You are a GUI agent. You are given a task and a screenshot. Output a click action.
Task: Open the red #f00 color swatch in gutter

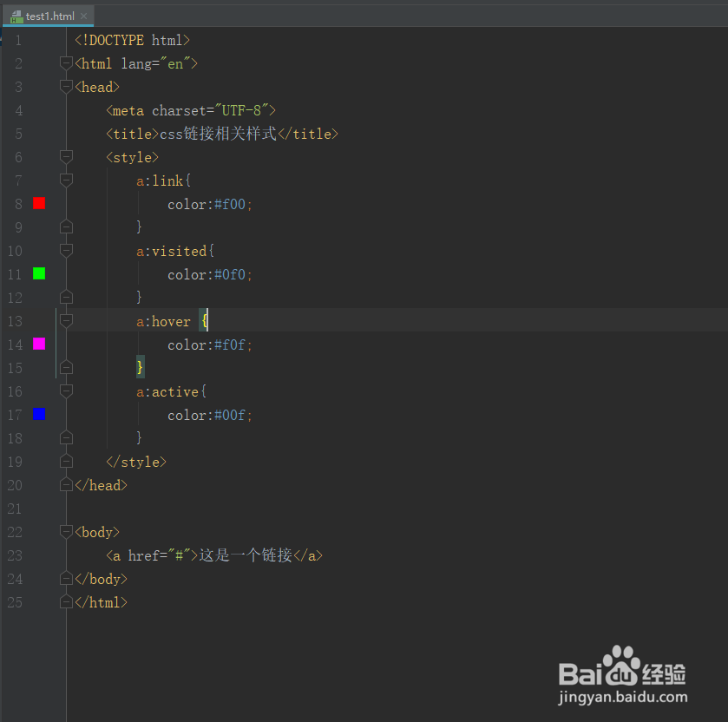point(39,203)
